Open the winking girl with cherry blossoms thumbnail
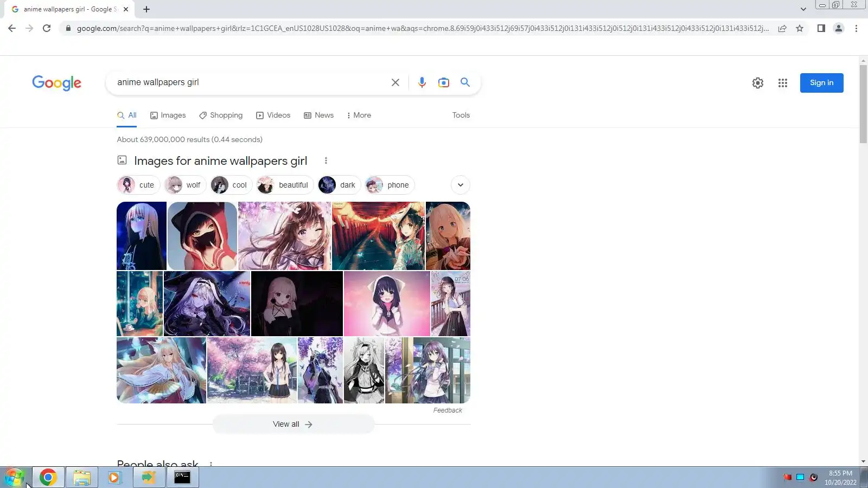This screenshot has width=868, height=488. (284, 236)
